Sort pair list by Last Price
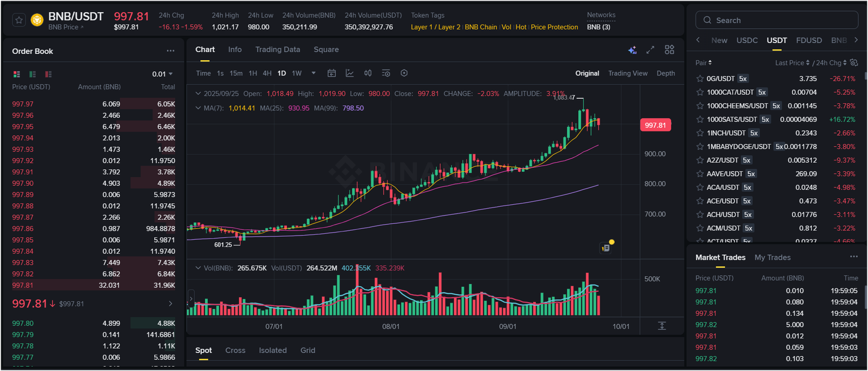Screen dimensions: 868x371 [793, 62]
